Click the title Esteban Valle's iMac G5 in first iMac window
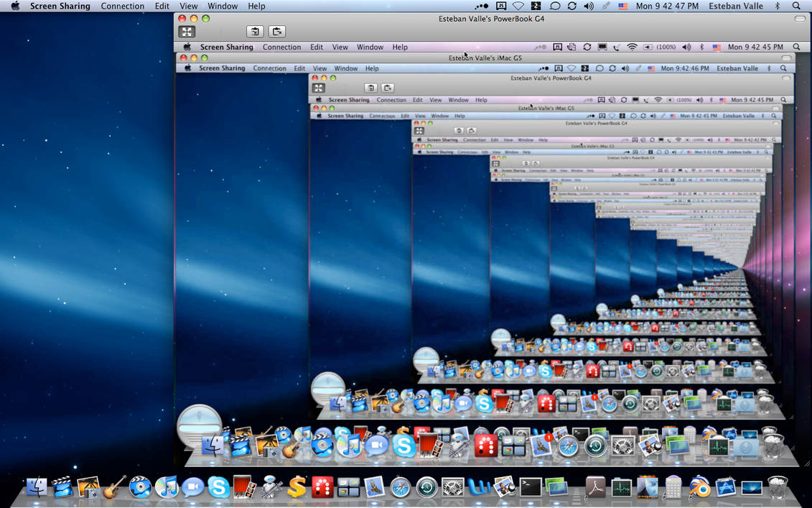Viewport: 812px width, 508px height. coord(485,57)
